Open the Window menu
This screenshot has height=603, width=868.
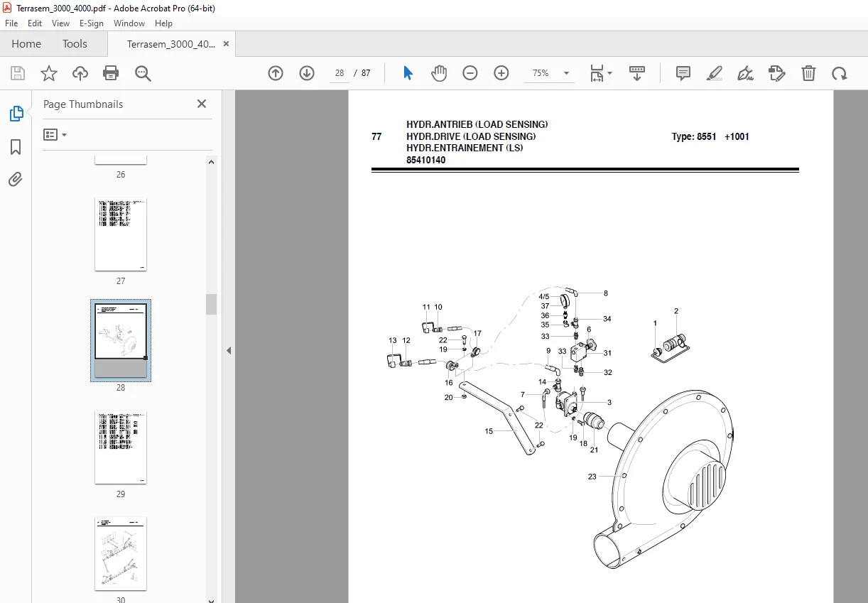click(x=129, y=23)
